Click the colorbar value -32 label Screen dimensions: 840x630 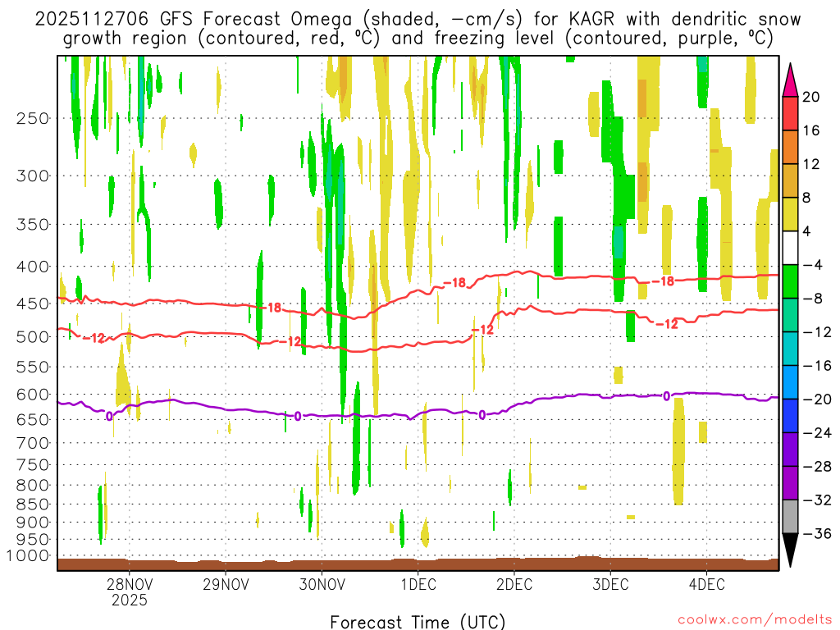(x=817, y=500)
